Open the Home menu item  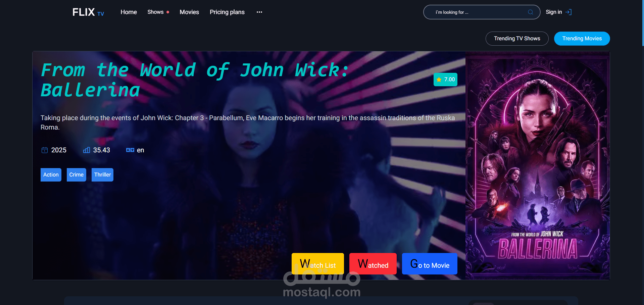[x=129, y=12]
